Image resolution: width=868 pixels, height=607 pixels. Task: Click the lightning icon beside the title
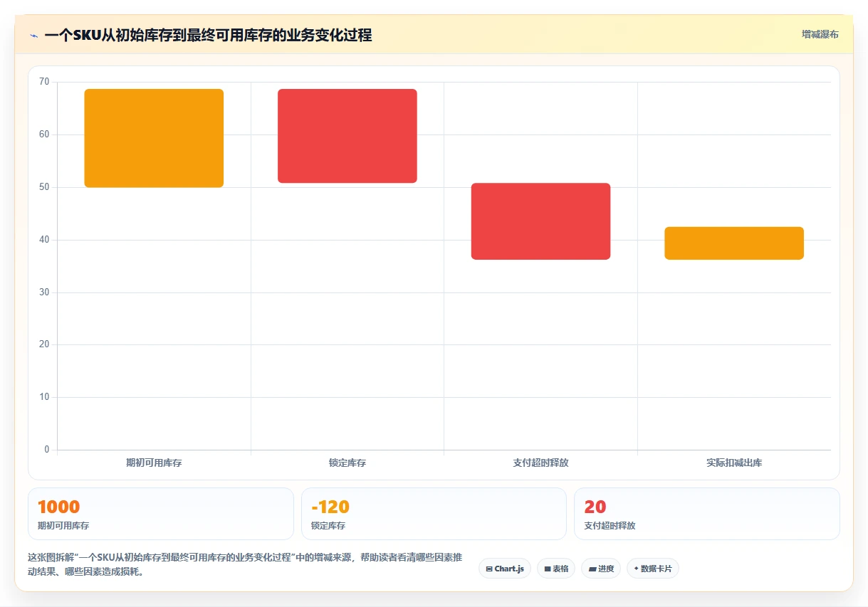coord(34,36)
